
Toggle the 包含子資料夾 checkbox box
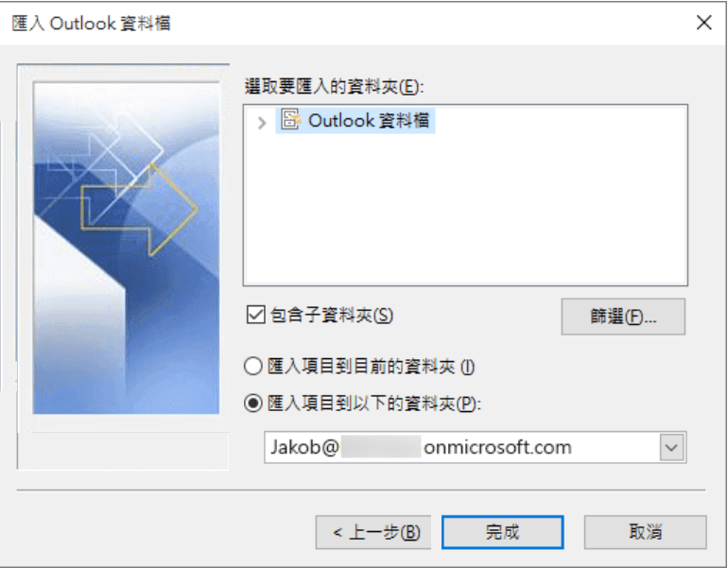point(256,315)
